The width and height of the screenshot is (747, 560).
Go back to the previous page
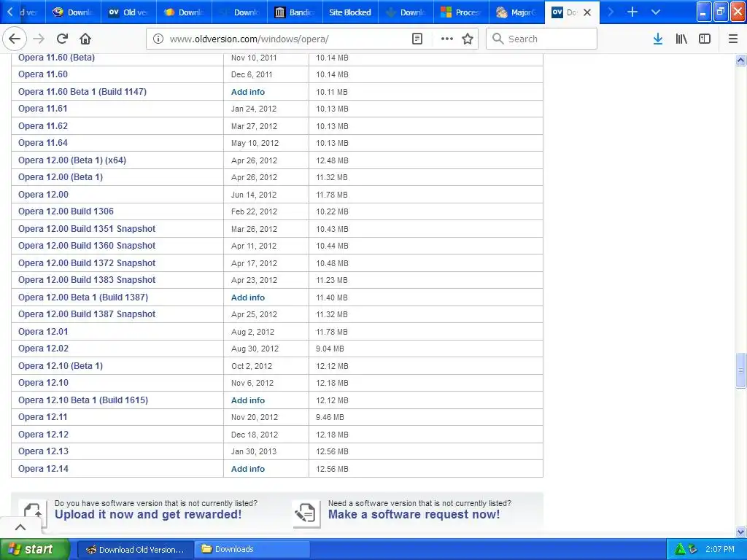15,39
